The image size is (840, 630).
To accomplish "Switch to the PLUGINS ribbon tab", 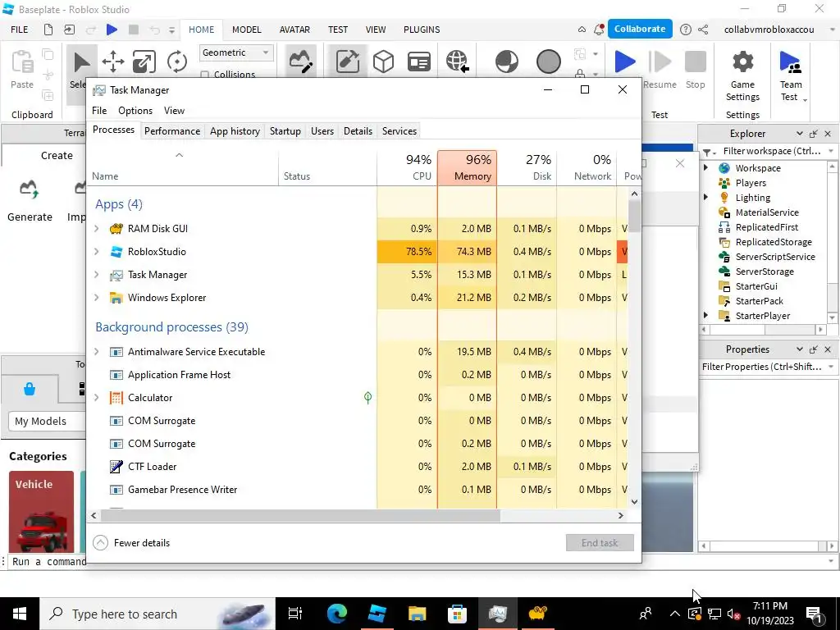I will pyautogui.click(x=422, y=30).
